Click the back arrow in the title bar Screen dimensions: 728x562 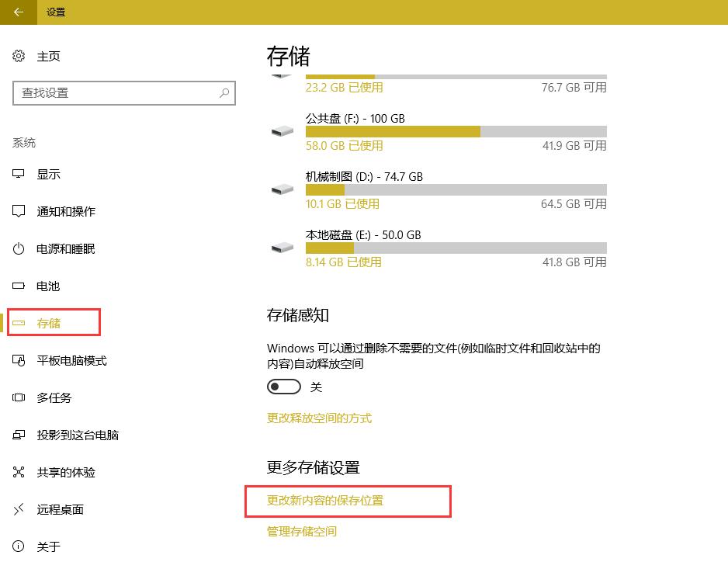coord(19,12)
